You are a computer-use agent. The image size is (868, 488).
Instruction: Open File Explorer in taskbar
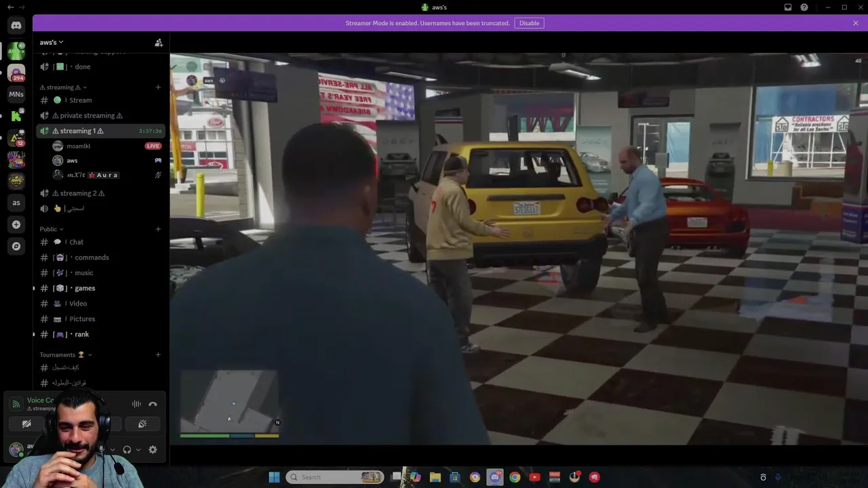tap(435, 477)
